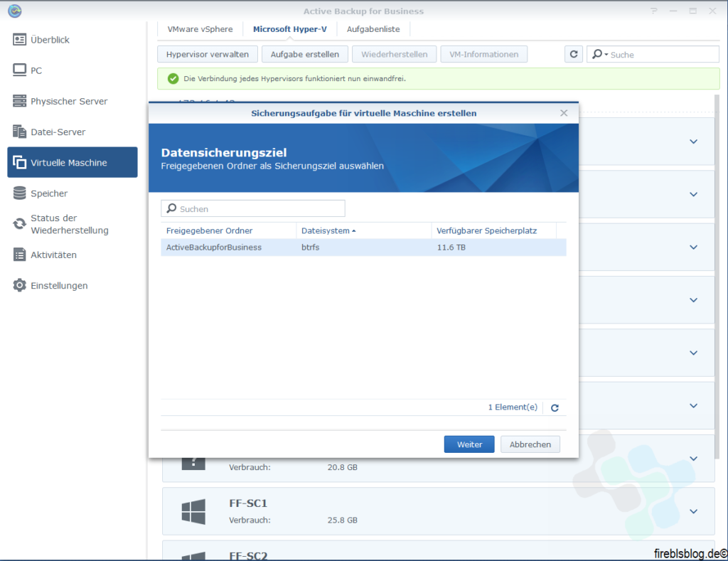The height and width of the screenshot is (561, 728).
Task: Click the Windows icon of FF-SC1
Action: point(193,511)
